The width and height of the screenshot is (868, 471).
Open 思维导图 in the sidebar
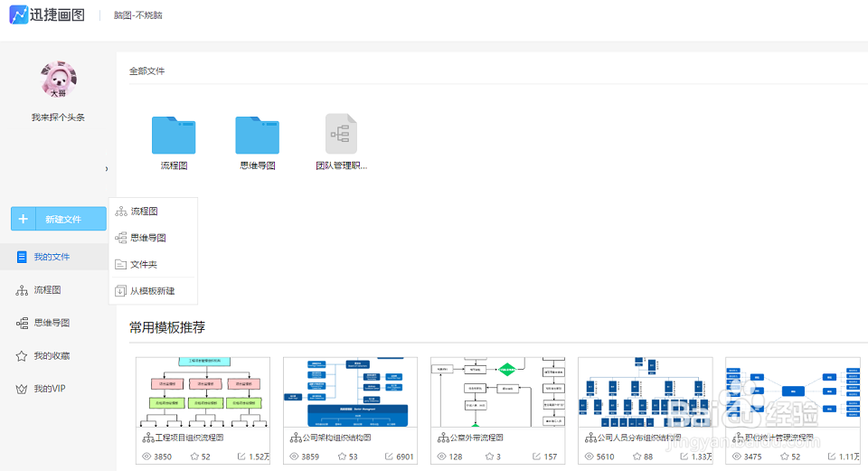coord(52,323)
